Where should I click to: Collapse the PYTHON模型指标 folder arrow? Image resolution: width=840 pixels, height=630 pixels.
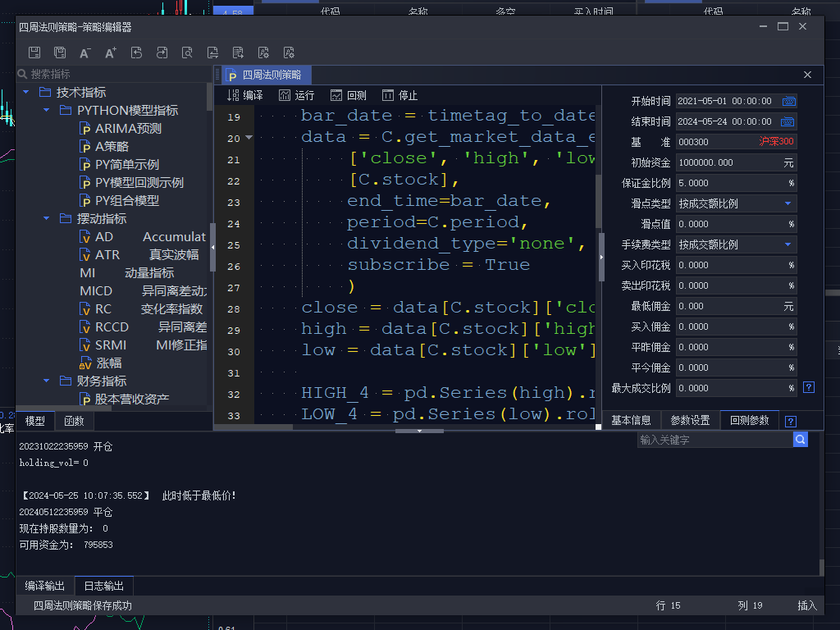click(x=46, y=111)
